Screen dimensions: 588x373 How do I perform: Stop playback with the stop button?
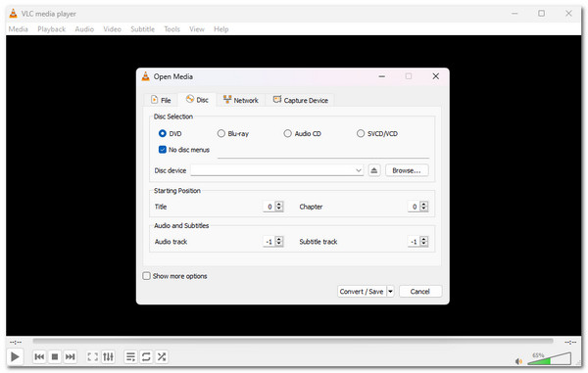[55, 356]
